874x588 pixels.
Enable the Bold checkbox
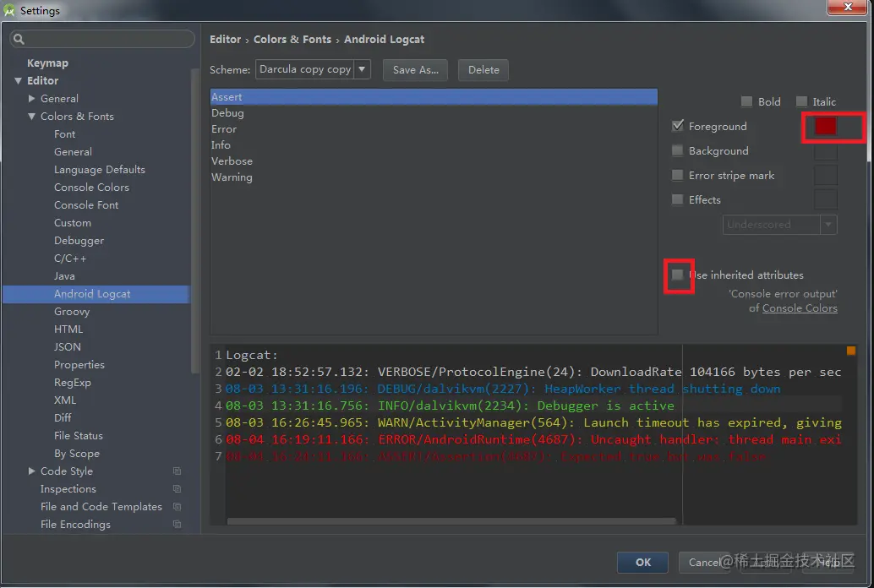click(746, 101)
